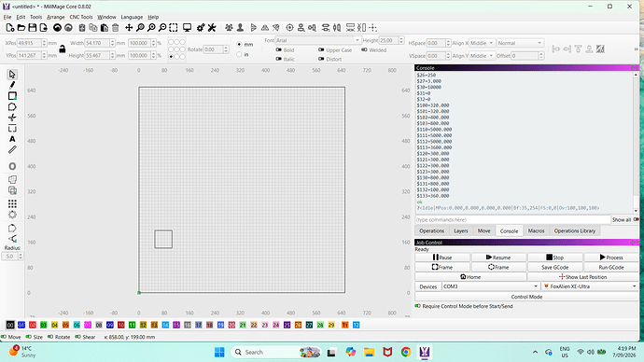
Task: Open MillMage from the Windows taskbar
Action: pos(425,352)
